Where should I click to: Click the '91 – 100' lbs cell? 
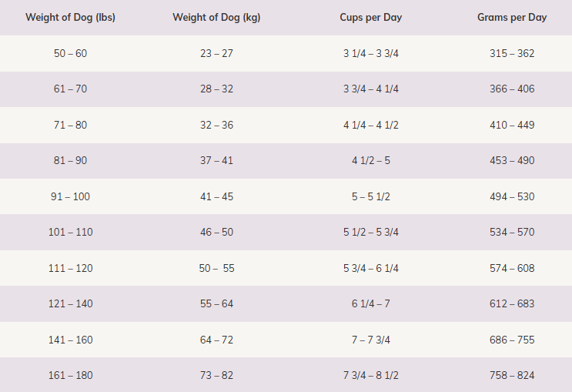click(70, 196)
